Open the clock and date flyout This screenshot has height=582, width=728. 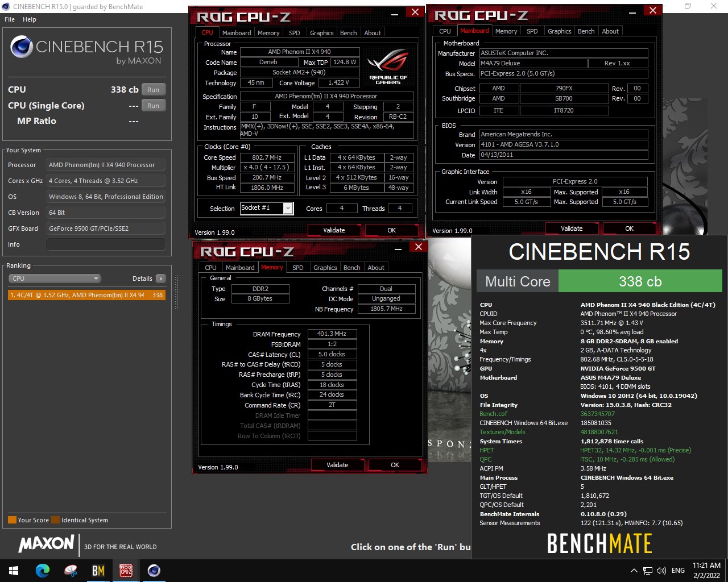click(x=706, y=571)
